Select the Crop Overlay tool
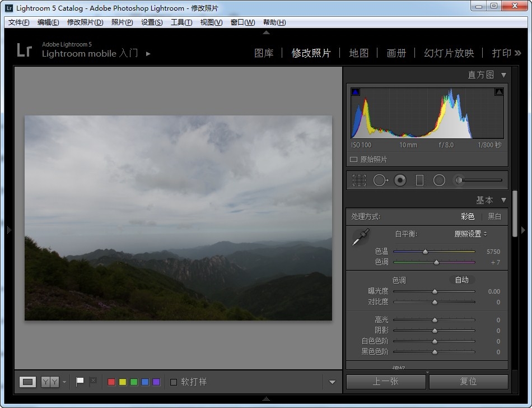The height and width of the screenshot is (408, 532). [x=359, y=180]
